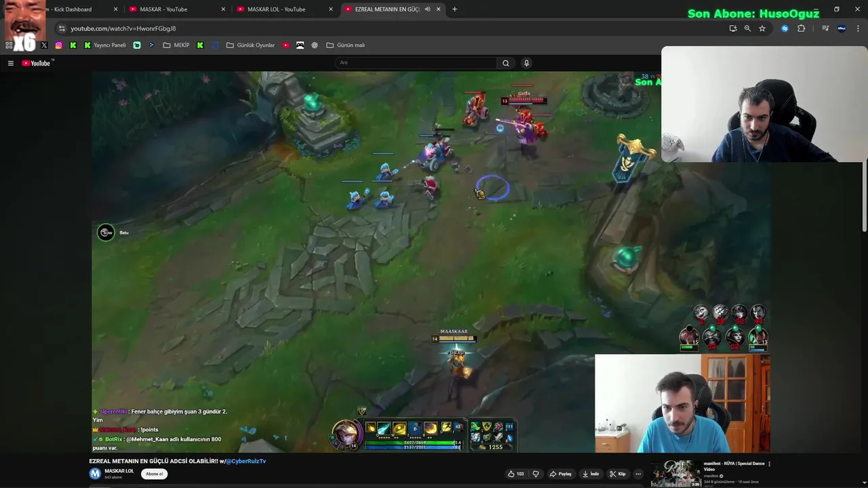Open the media control playlist icon
Screen dimensions: 868x488
(x=825, y=28)
